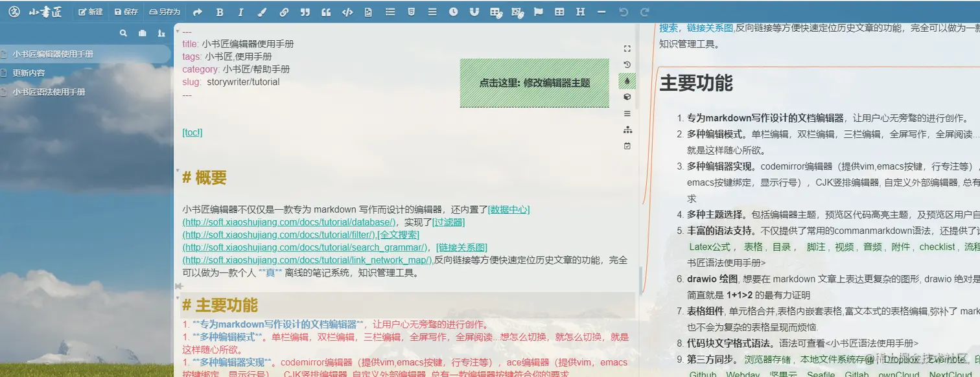
Task: Click the clock icon in toolbar
Action: [453, 12]
